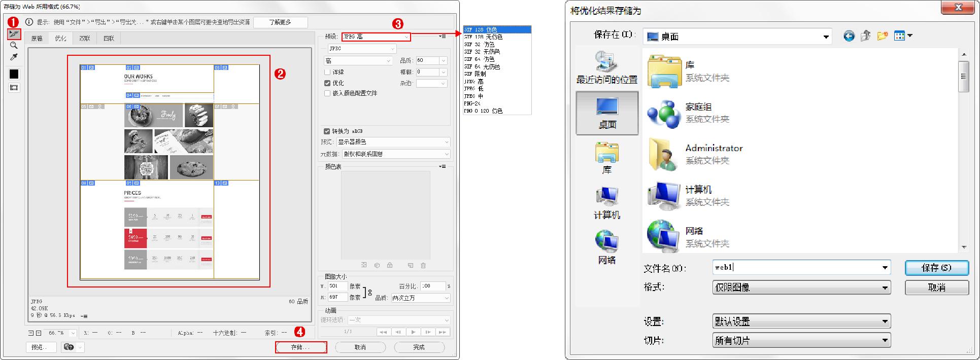Open the Color Table flyout menu icon
The image size is (980, 360).
coord(443,166)
